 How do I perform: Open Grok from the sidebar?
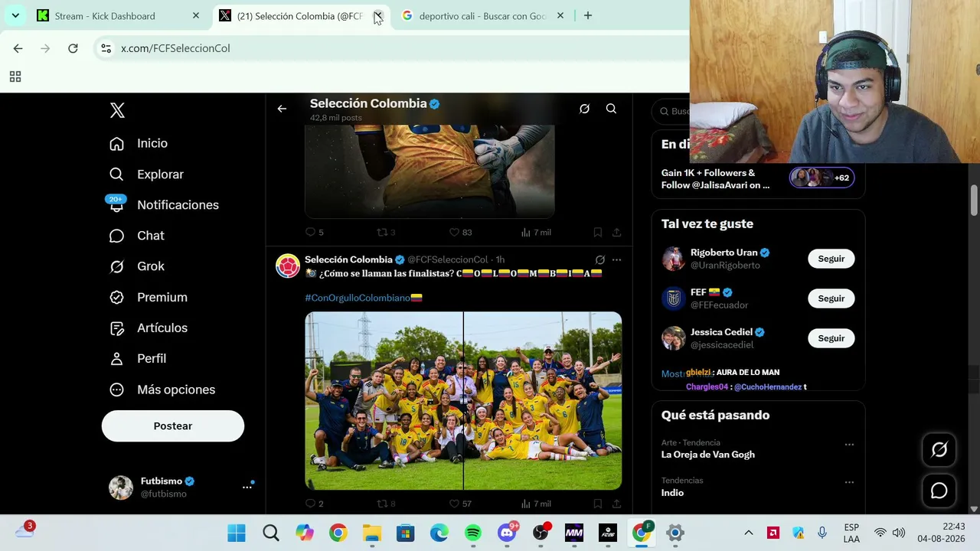pyautogui.click(x=137, y=266)
